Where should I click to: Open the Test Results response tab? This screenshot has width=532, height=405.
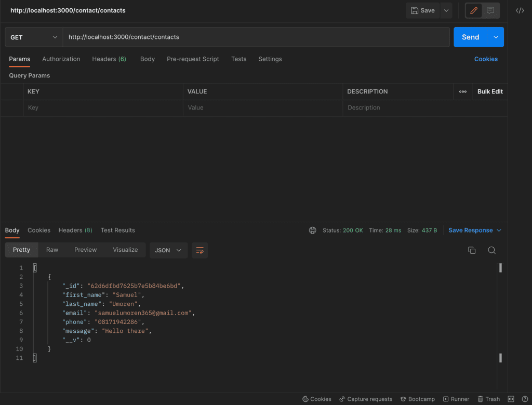pos(117,231)
